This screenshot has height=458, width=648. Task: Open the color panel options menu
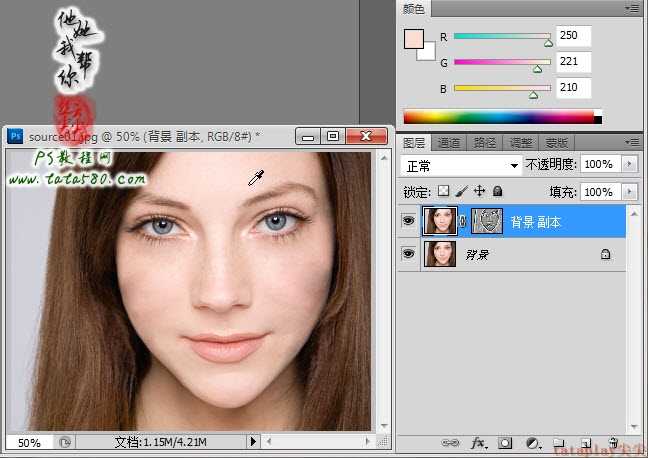pos(632,8)
